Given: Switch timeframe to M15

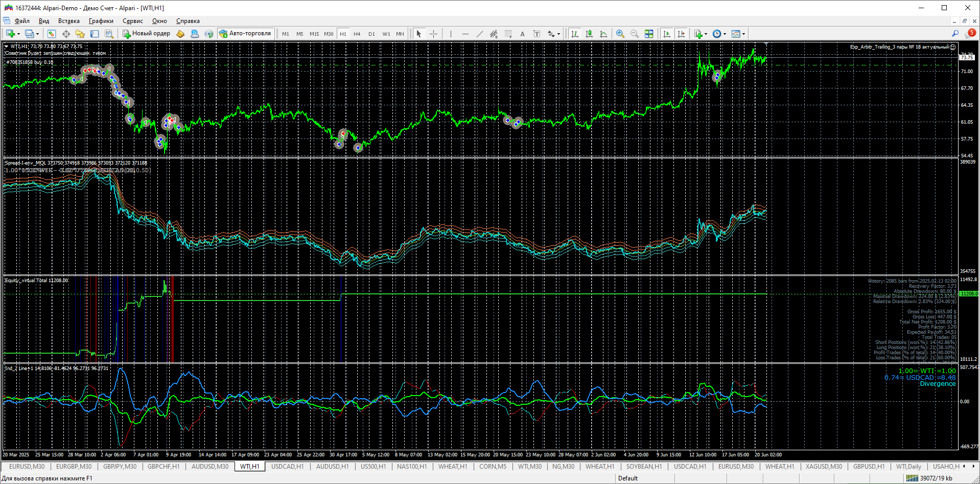Looking at the screenshot, I should coord(314,34).
